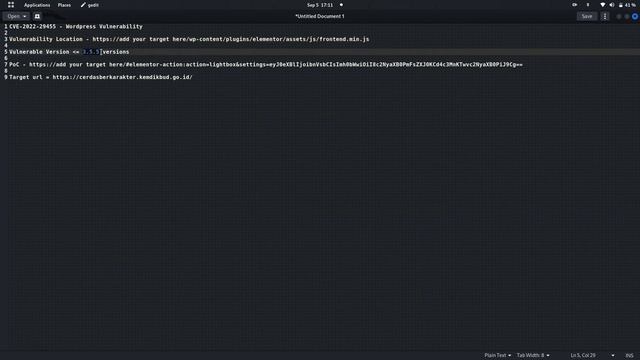
Task: Open the Applications menu
Action: click(37, 5)
